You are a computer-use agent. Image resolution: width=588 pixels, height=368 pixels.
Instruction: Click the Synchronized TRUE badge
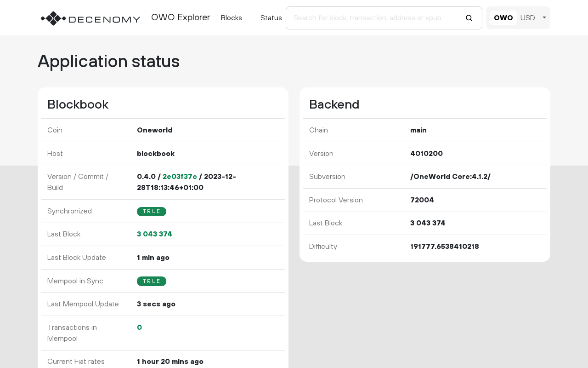click(x=152, y=212)
